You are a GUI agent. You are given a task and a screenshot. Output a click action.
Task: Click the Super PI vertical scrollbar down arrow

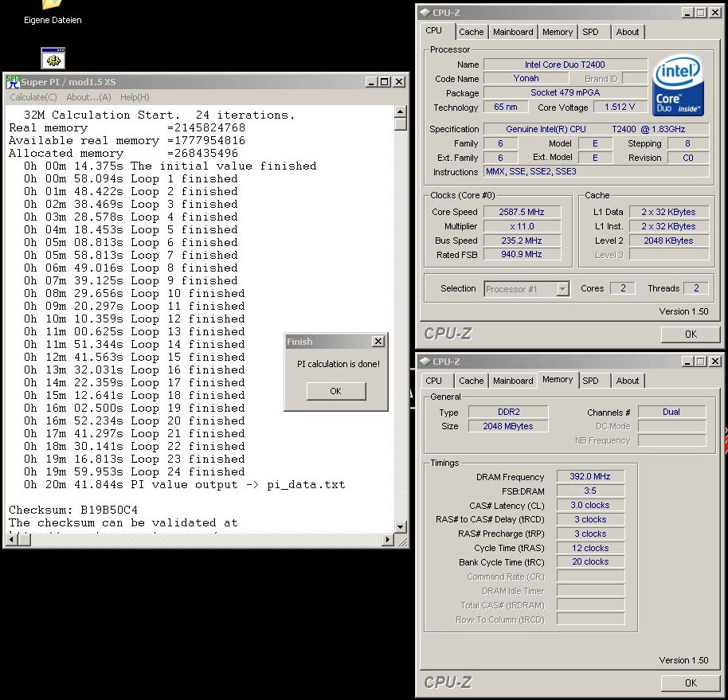pos(400,527)
